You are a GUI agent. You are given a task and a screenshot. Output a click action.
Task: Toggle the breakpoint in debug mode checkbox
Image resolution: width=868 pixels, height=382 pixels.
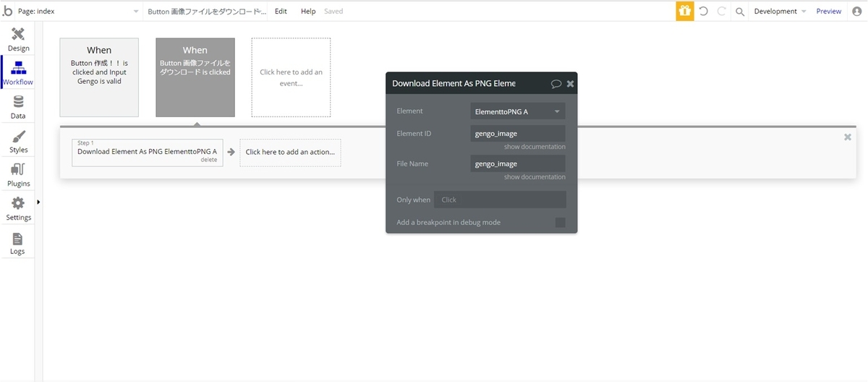pyautogui.click(x=560, y=222)
